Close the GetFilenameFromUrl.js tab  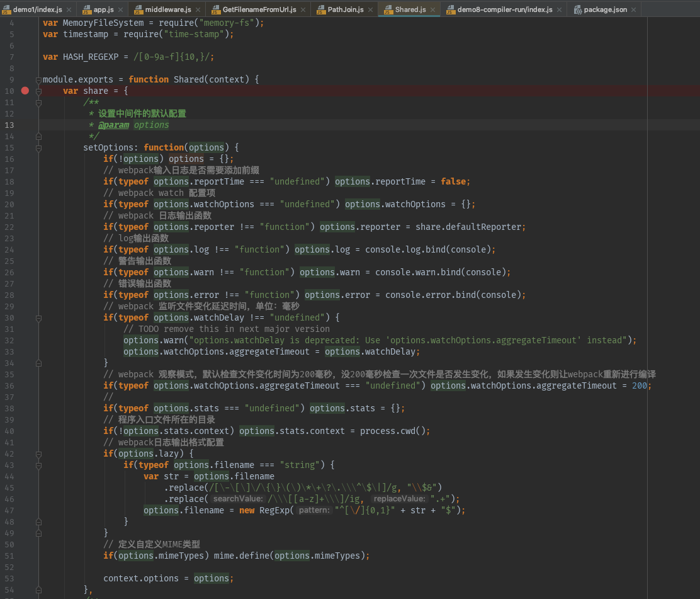(303, 9)
